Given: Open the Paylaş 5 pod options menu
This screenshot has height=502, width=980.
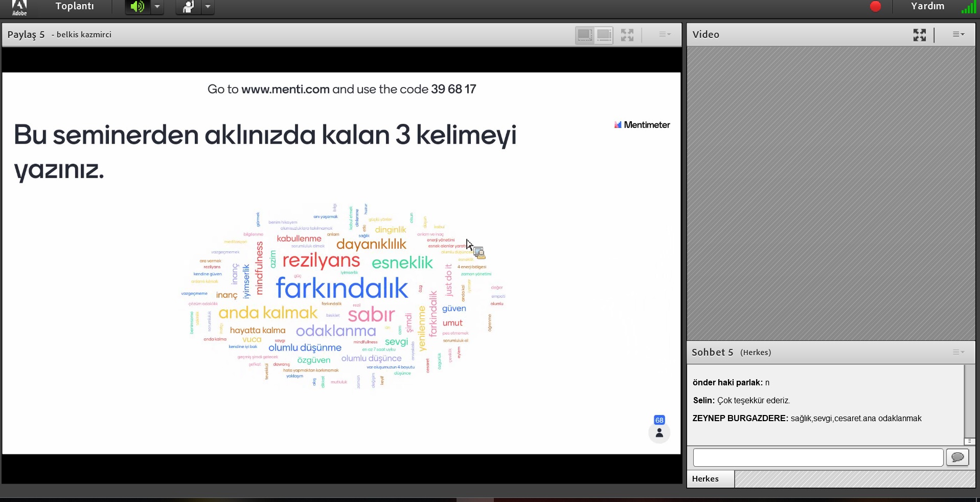Looking at the screenshot, I should [665, 35].
